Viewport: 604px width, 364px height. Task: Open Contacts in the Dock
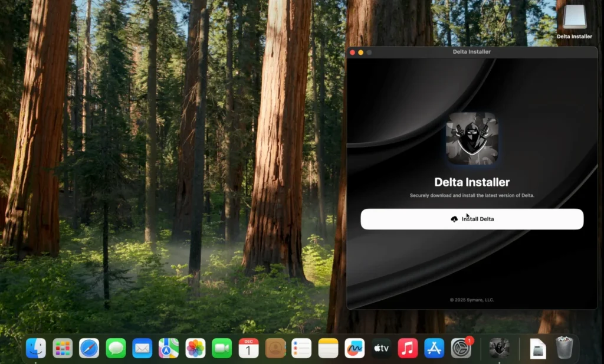[275, 348]
